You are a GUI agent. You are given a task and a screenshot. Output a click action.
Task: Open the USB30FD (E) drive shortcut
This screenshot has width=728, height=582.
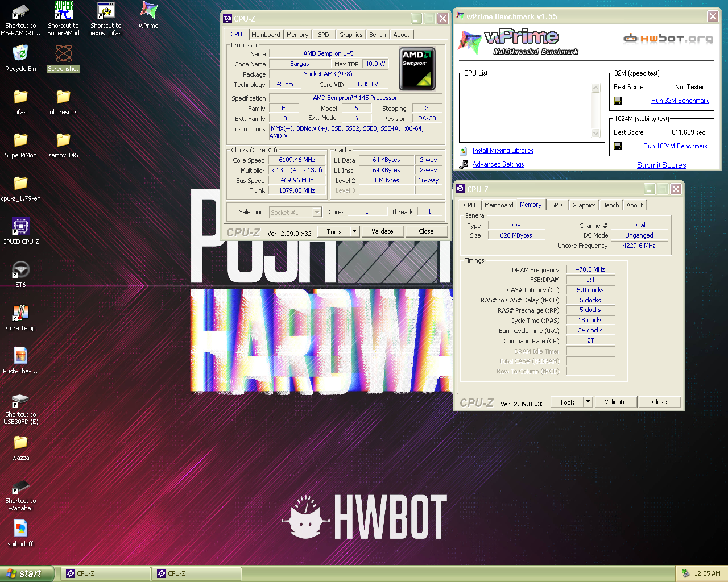pyautogui.click(x=20, y=400)
